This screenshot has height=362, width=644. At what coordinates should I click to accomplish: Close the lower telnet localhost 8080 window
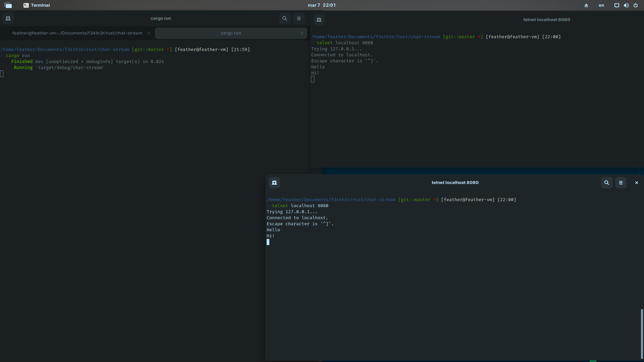tap(636, 183)
